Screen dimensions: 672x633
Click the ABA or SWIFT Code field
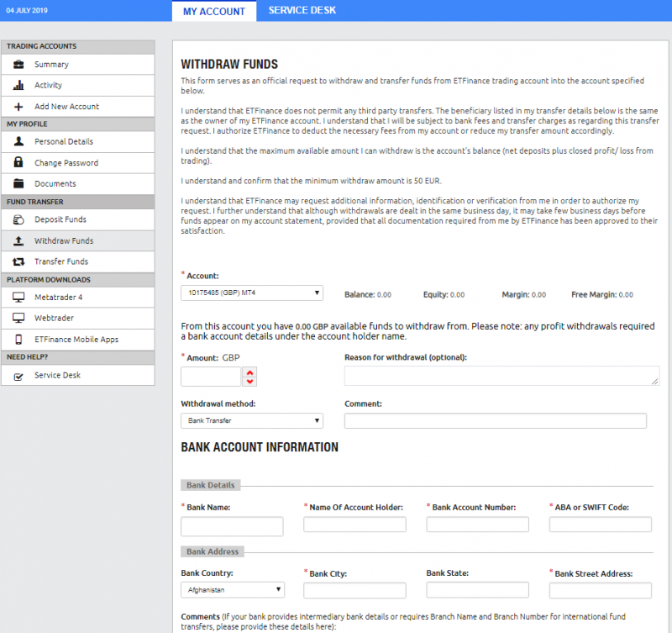tap(601, 525)
